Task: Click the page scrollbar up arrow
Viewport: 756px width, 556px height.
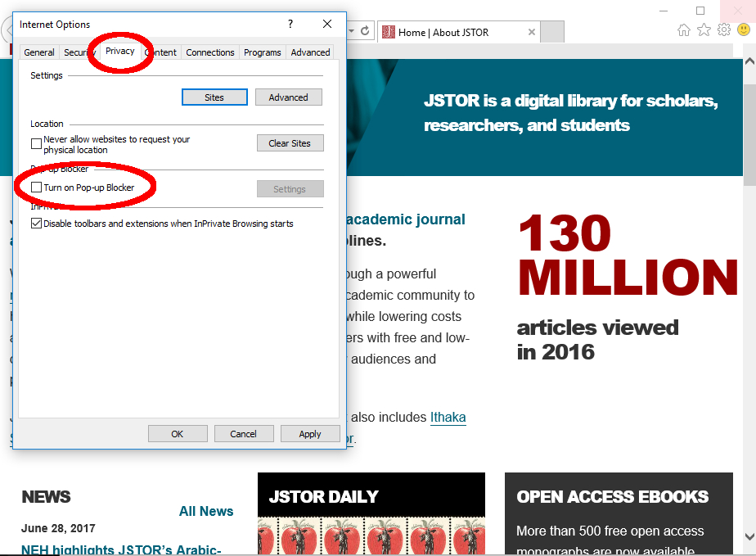Action: click(x=749, y=61)
